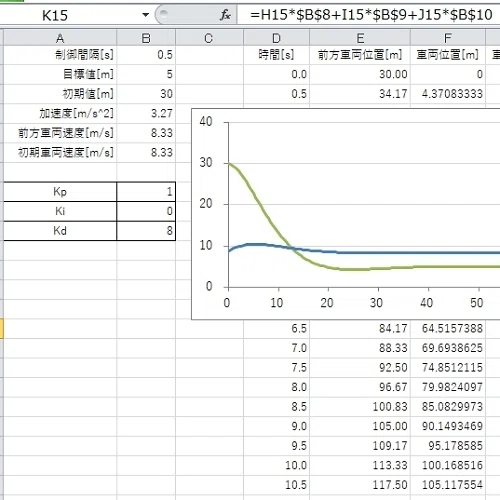Click the Ki label cell

[60, 211]
